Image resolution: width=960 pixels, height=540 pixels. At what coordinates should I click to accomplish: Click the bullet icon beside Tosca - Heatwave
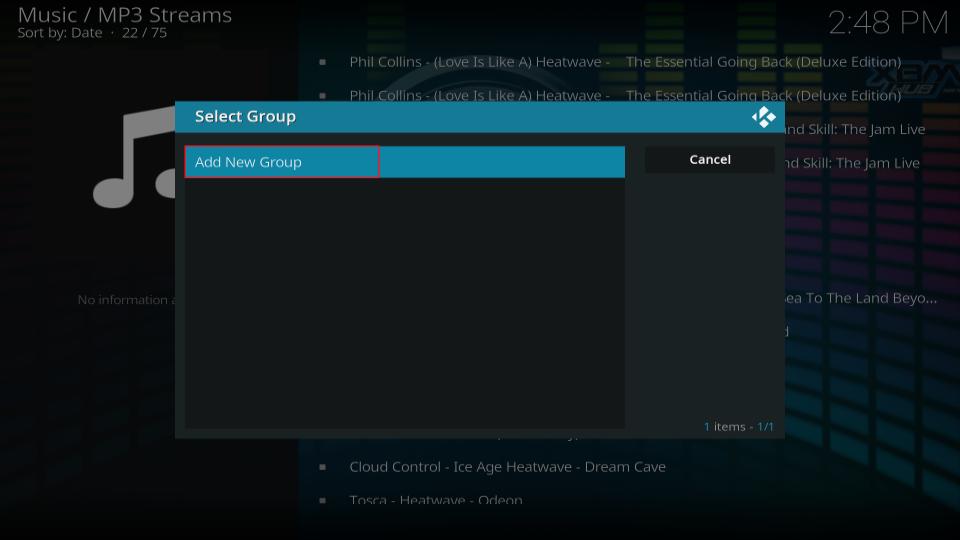point(322,500)
